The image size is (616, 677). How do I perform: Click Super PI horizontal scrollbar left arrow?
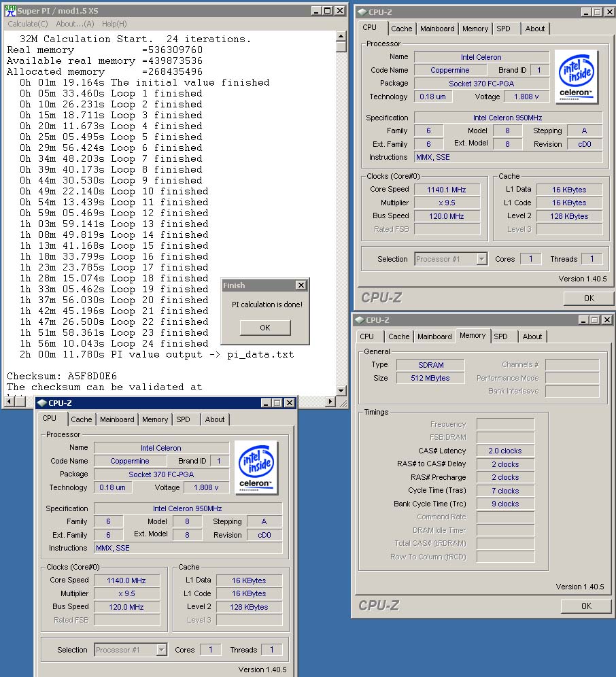(9, 402)
